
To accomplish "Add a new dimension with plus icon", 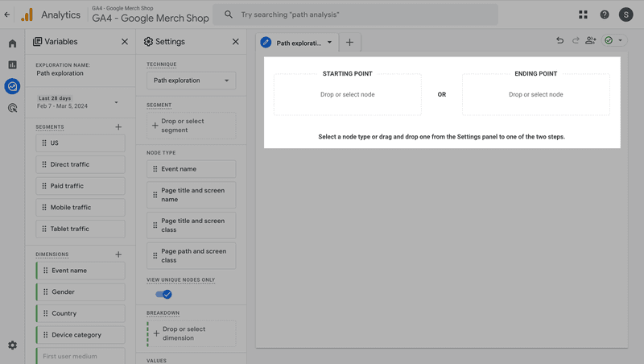I will point(118,254).
